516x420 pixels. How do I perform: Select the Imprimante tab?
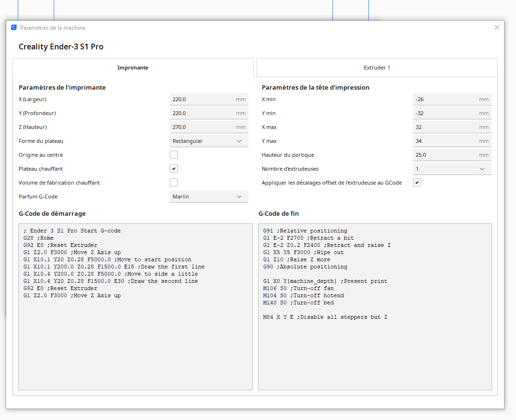[133, 68]
